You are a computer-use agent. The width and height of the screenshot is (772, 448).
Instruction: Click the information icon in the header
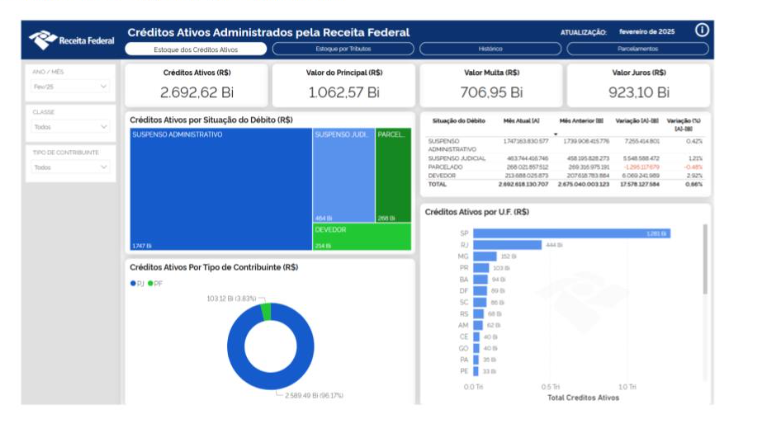click(x=702, y=30)
